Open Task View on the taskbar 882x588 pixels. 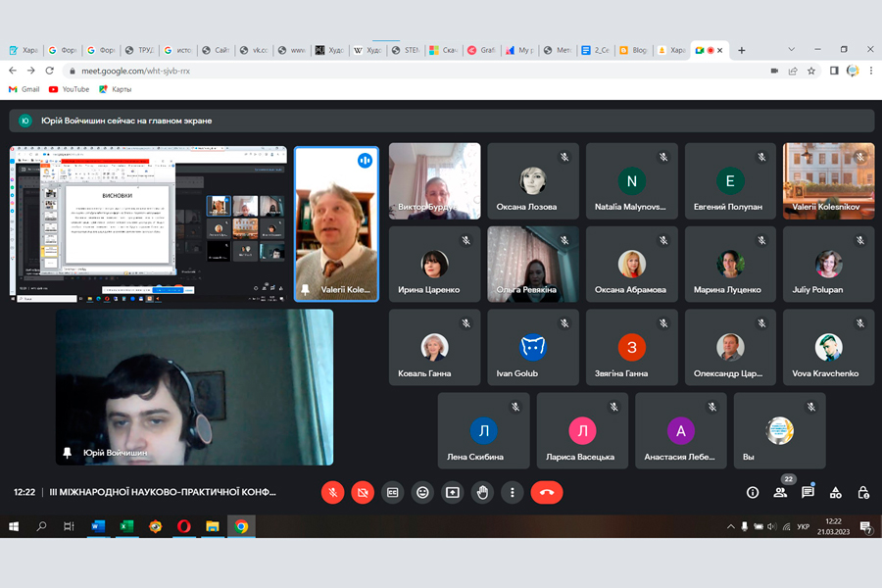(x=69, y=526)
